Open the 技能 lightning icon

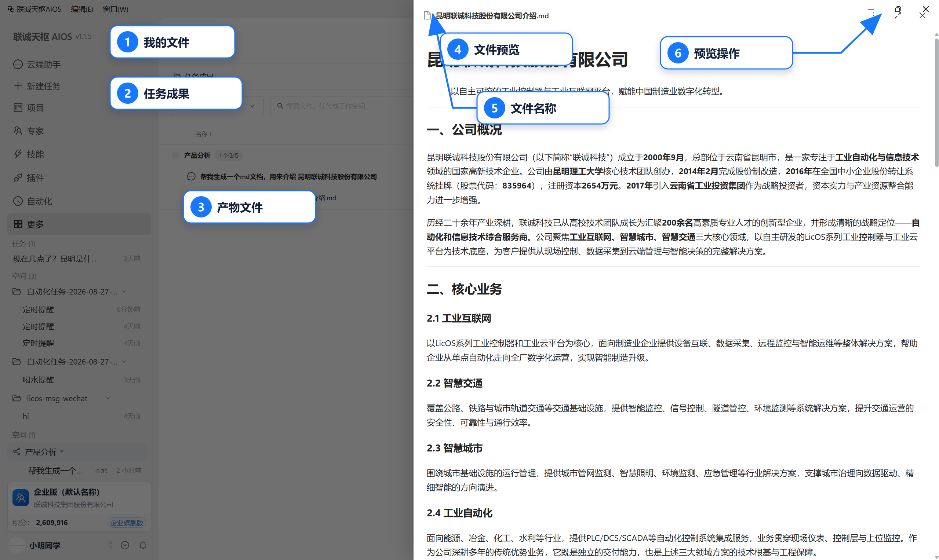[18, 154]
